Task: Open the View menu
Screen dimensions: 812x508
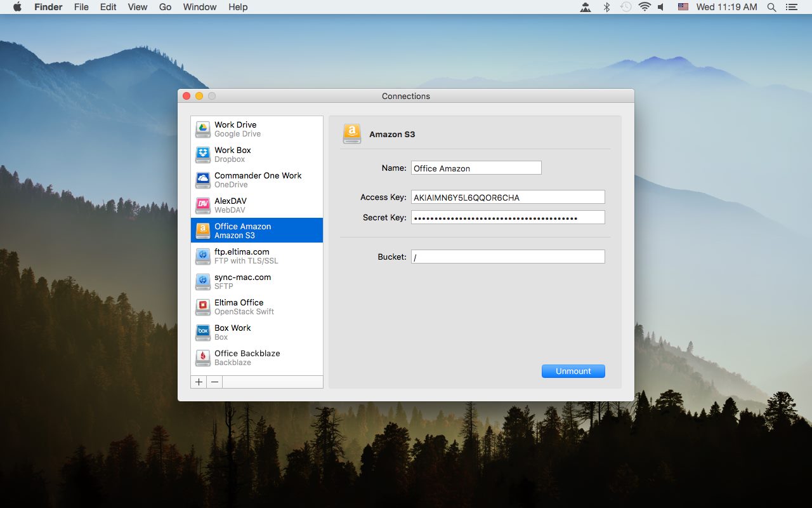Action: tap(138, 7)
